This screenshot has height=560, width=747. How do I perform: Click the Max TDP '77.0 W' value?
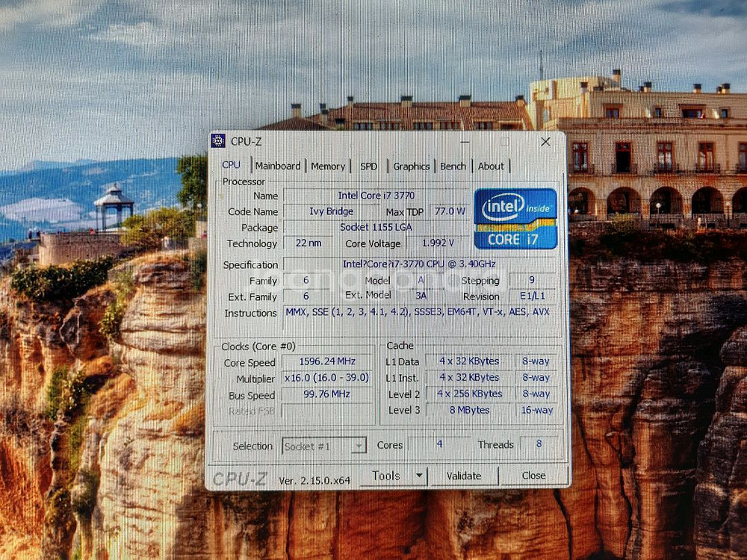[450, 211]
